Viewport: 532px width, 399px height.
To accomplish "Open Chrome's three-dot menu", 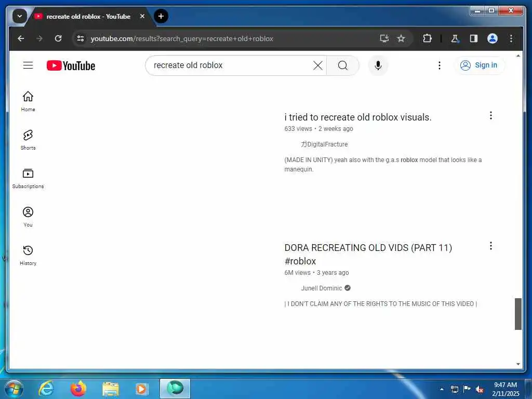I will (x=511, y=38).
